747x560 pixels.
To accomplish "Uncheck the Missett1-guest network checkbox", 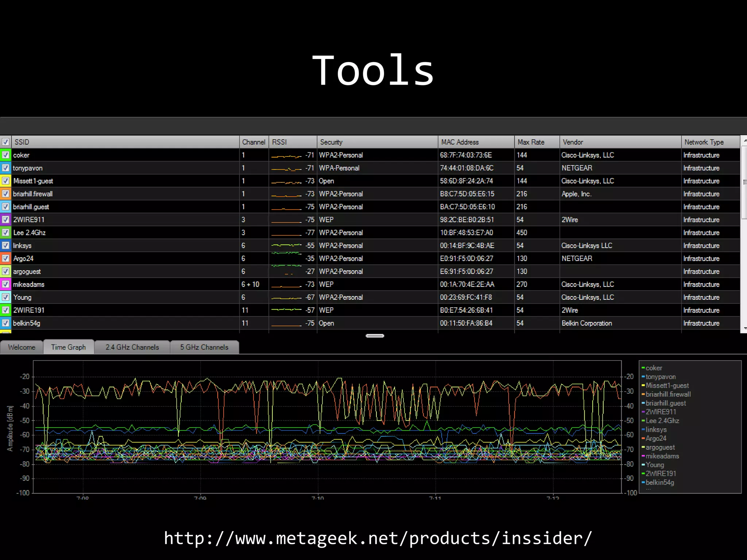I will pyautogui.click(x=5, y=181).
